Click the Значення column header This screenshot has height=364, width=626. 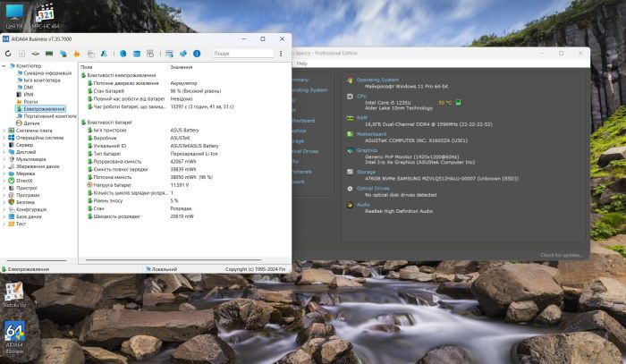[182, 67]
